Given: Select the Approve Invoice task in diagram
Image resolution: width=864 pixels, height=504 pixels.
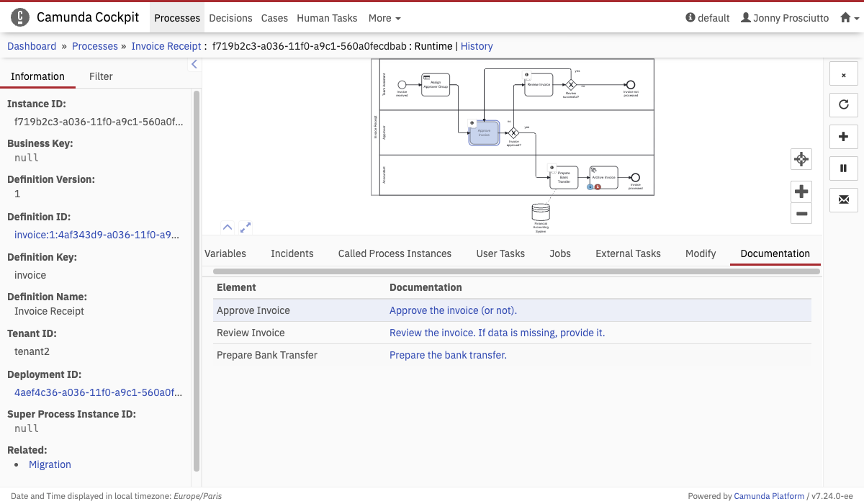Looking at the screenshot, I should (484, 133).
